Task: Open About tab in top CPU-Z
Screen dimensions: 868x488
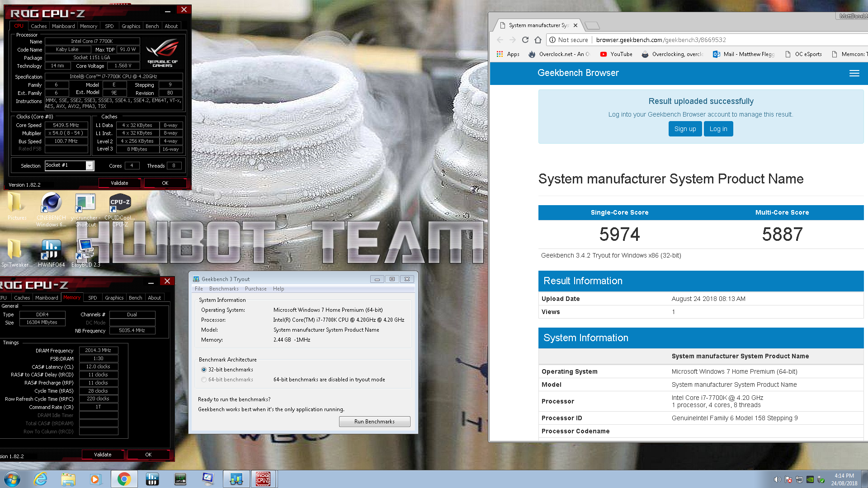Action: point(171,26)
